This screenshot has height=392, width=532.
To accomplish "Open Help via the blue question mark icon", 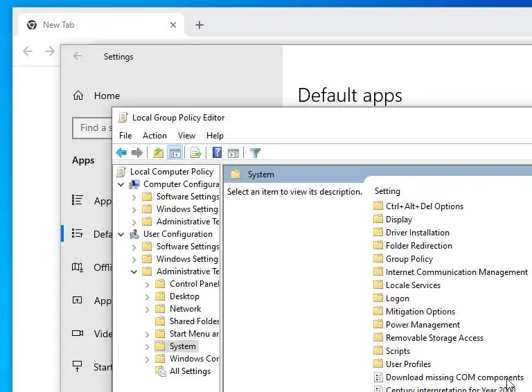I will coord(217,152).
